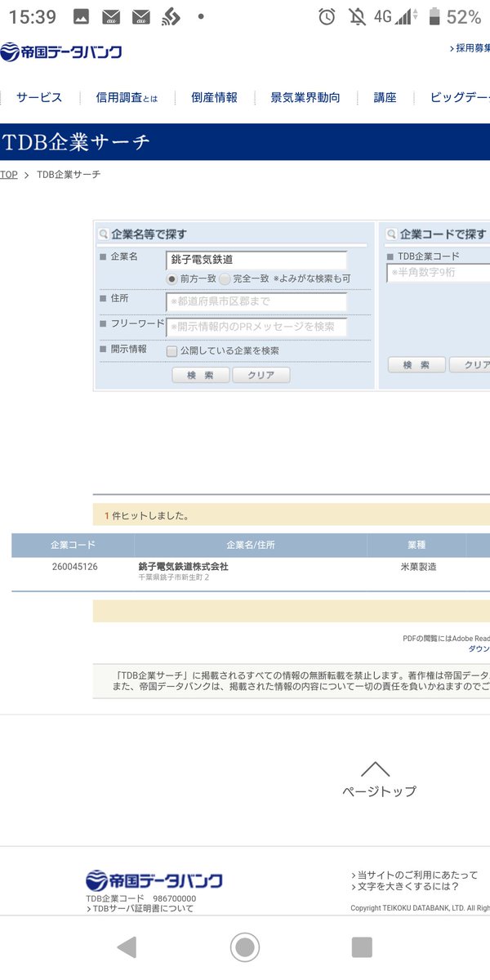Screen dimensions: 490x980
Task: Click the 企業コード column header
Action: (73, 545)
